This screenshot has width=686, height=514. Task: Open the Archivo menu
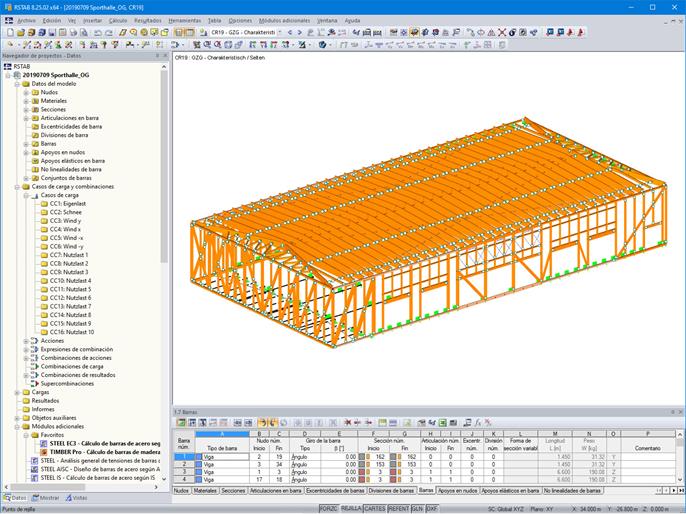(26, 21)
